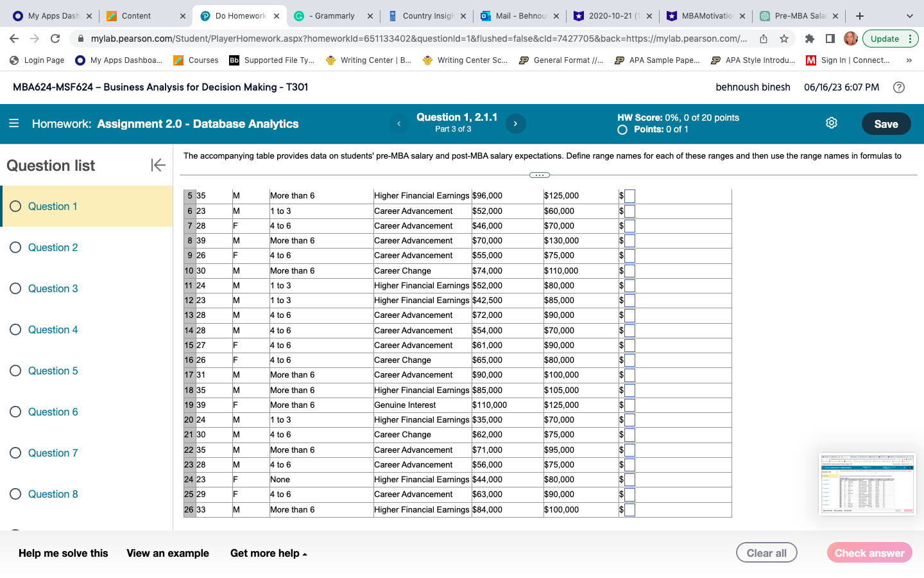
Task: Show the hidden bookmarks overflow chevron
Action: click(x=909, y=60)
